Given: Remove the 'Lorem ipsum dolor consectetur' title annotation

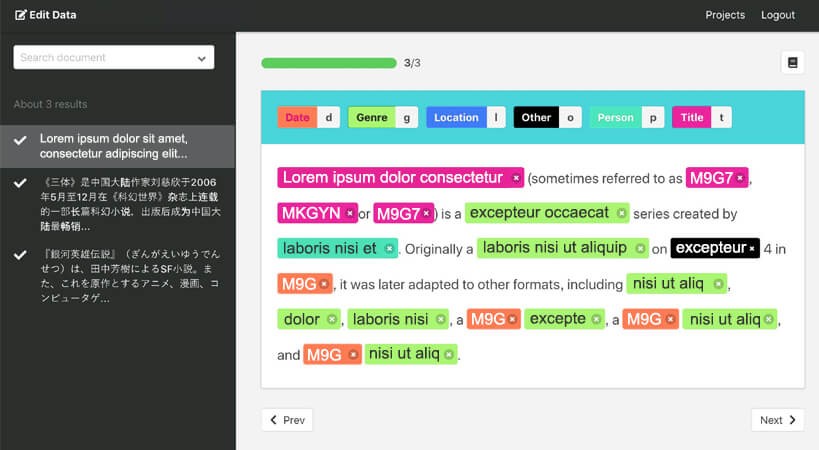Looking at the screenshot, I should coord(516,178).
